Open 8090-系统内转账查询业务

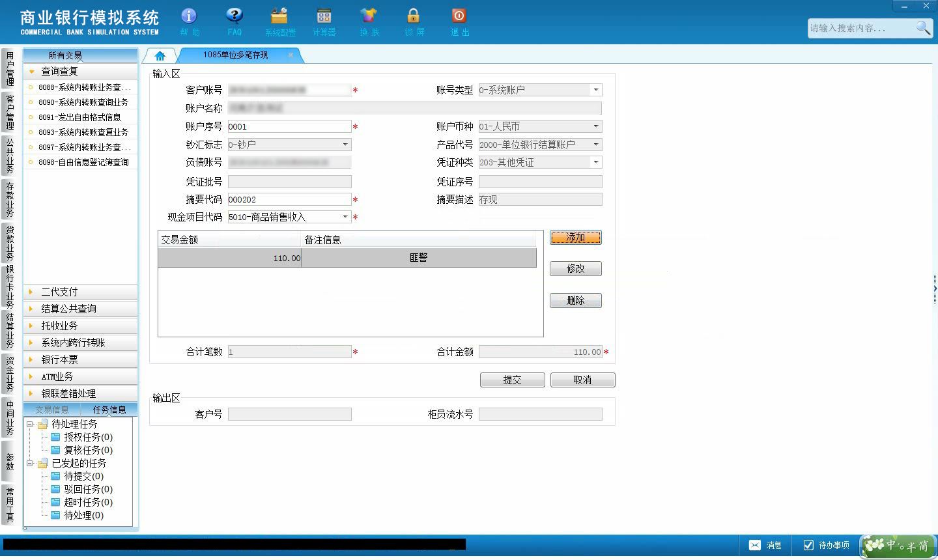81,102
